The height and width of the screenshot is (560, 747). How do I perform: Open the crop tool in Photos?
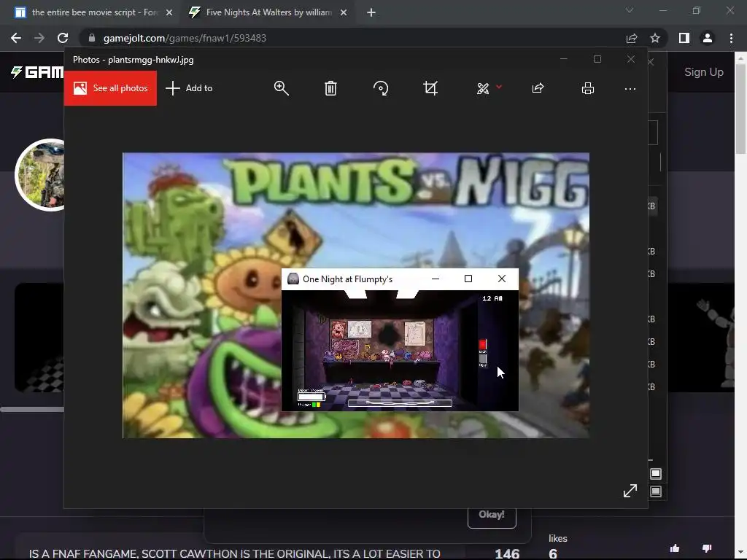click(x=430, y=88)
